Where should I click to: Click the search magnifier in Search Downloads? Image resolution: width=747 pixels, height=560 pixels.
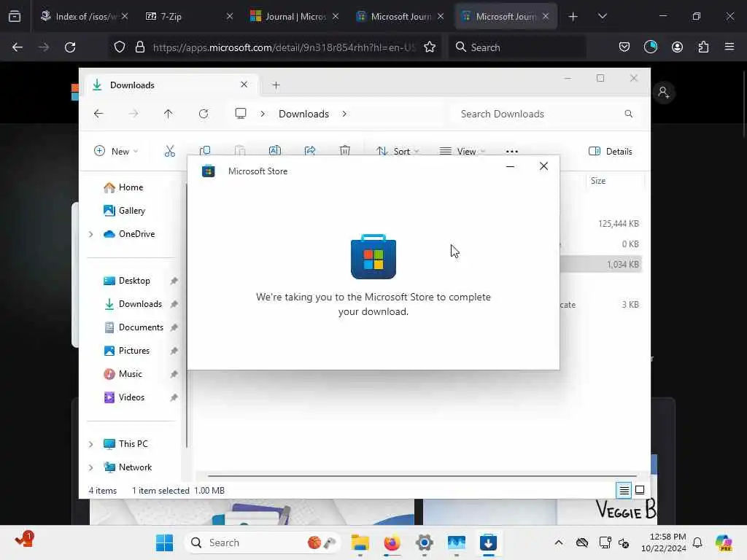tap(628, 114)
